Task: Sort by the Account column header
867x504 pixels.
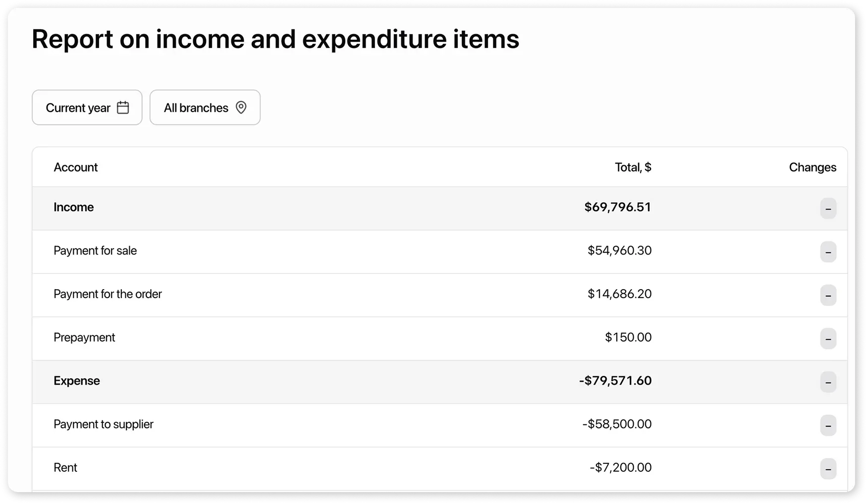Action: tap(75, 167)
